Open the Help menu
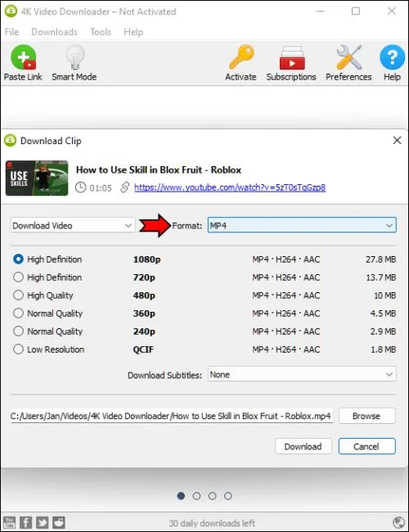The image size is (409, 532). click(x=133, y=32)
